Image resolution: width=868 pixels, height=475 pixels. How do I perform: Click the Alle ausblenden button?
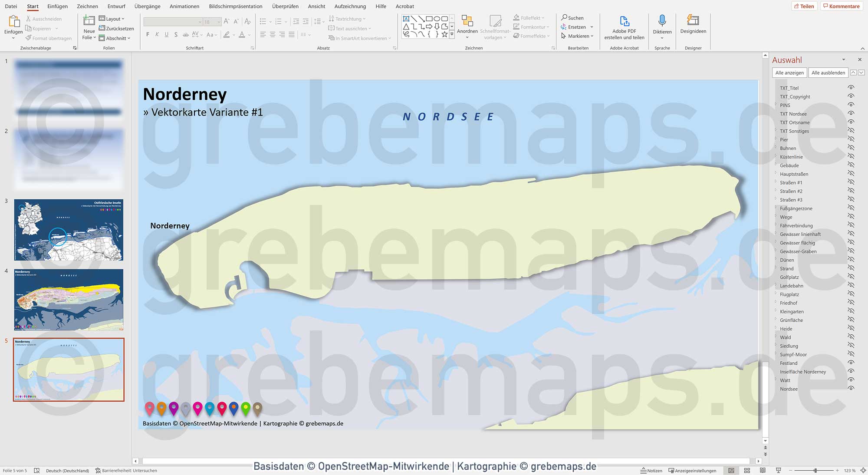tap(828, 73)
